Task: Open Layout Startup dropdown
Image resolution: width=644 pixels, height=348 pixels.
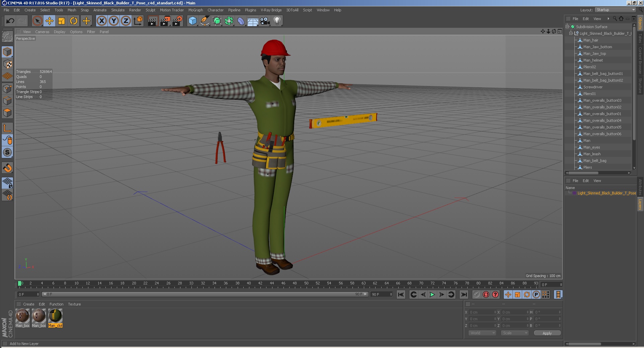Action: (616, 10)
